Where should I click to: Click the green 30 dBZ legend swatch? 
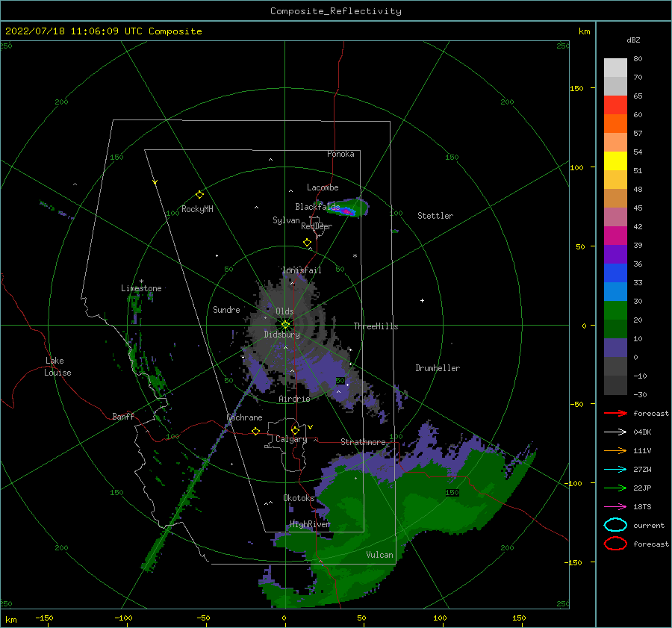pyautogui.click(x=615, y=311)
